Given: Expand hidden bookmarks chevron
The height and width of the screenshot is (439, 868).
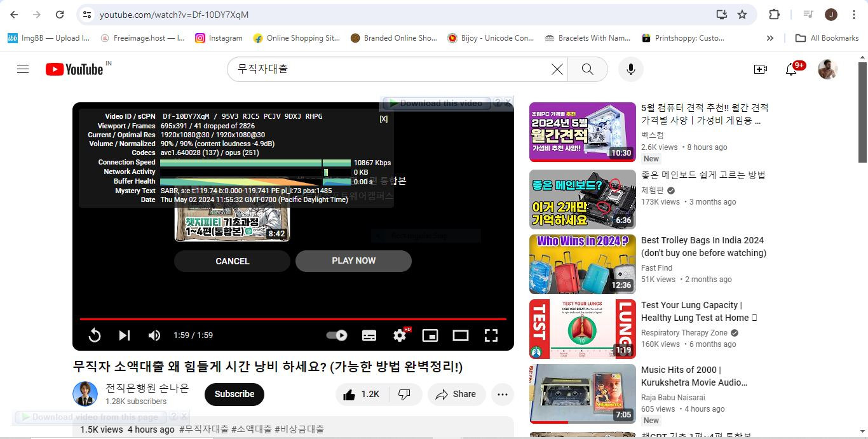Looking at the screenshot, I should click(770, 38).
